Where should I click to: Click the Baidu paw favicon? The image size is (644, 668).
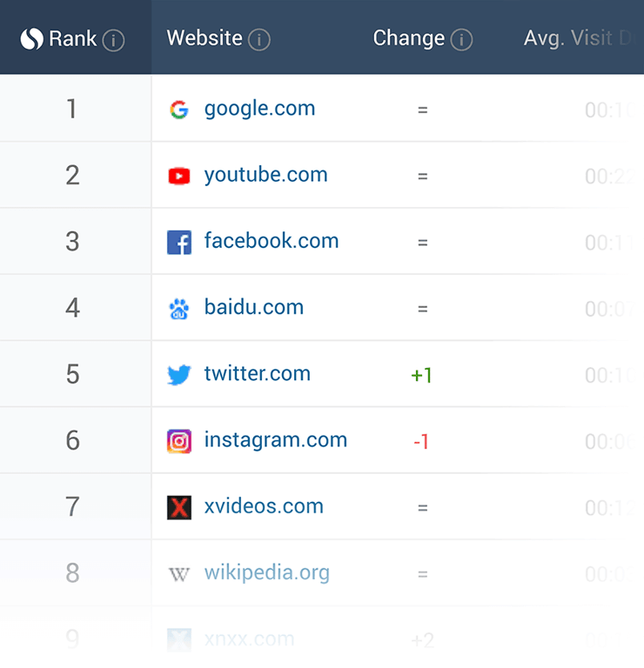[x=179, y=309]
